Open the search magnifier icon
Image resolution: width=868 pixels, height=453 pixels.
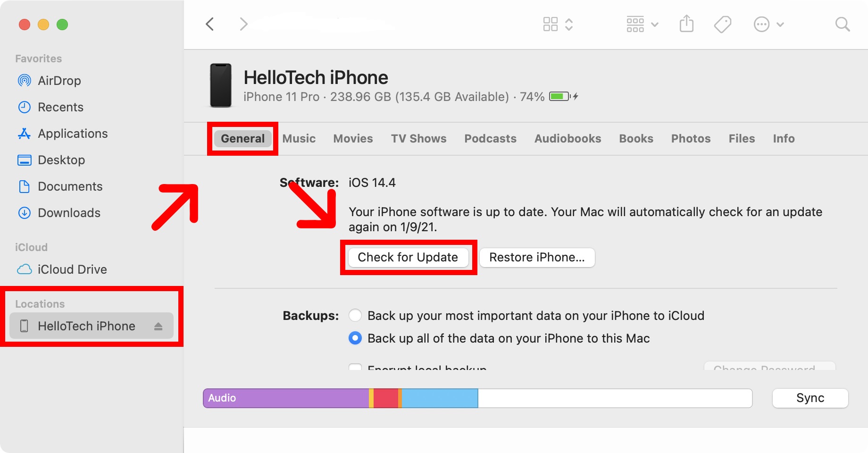tap(842, 24)
